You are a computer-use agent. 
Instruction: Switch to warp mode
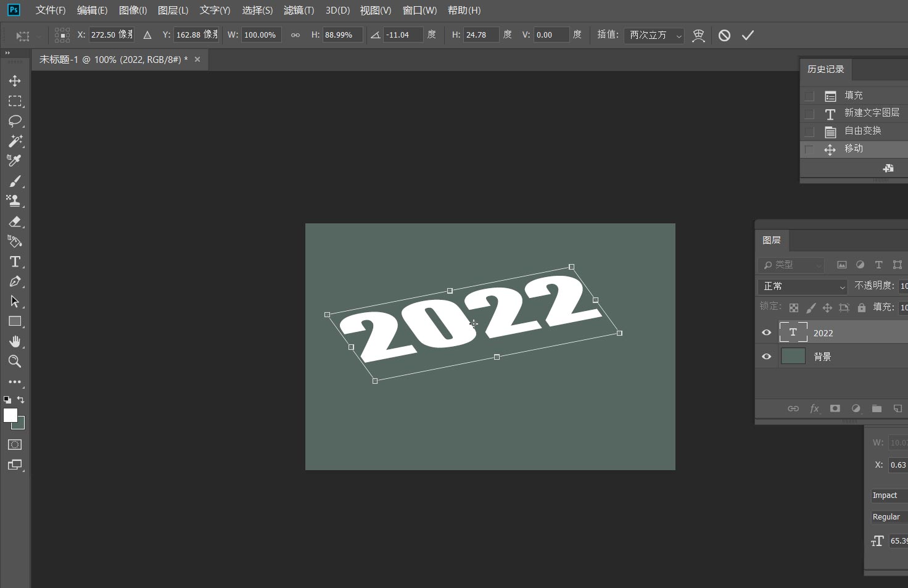(x=698, y=35)
